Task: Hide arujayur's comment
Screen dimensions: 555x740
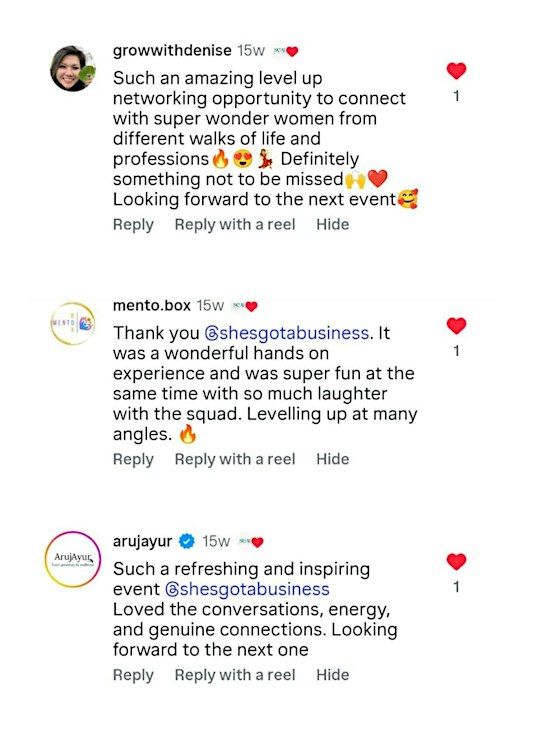Action: (333, 674)
